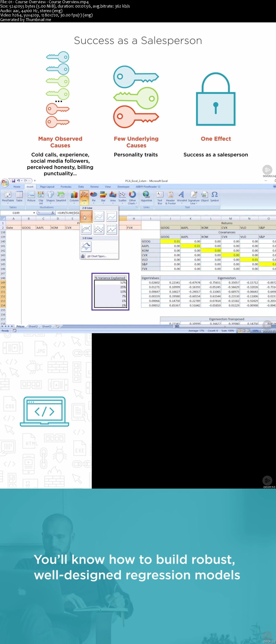Choose the Stacked Line chart subtype
Screen dimensions: 276x644
(x=99, y=216)
